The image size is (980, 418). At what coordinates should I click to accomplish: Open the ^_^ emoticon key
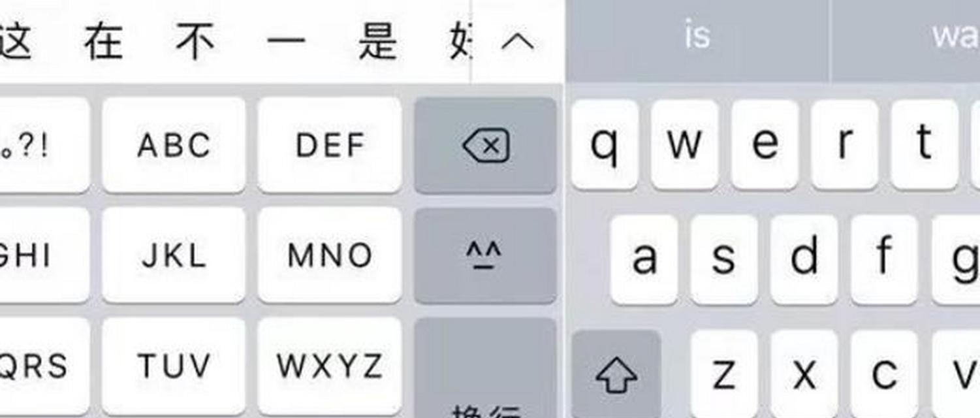(x=486, y=255)
